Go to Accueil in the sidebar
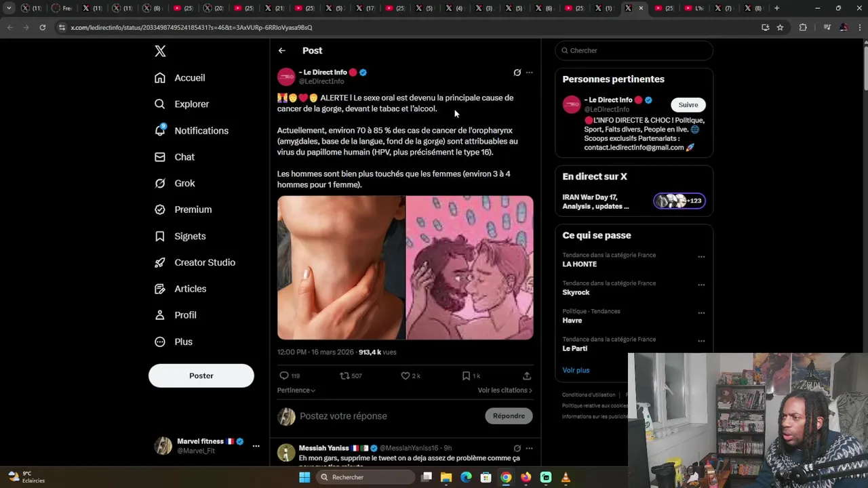The height and width of the screenshot is (488, 868). [x=180, y=78]
